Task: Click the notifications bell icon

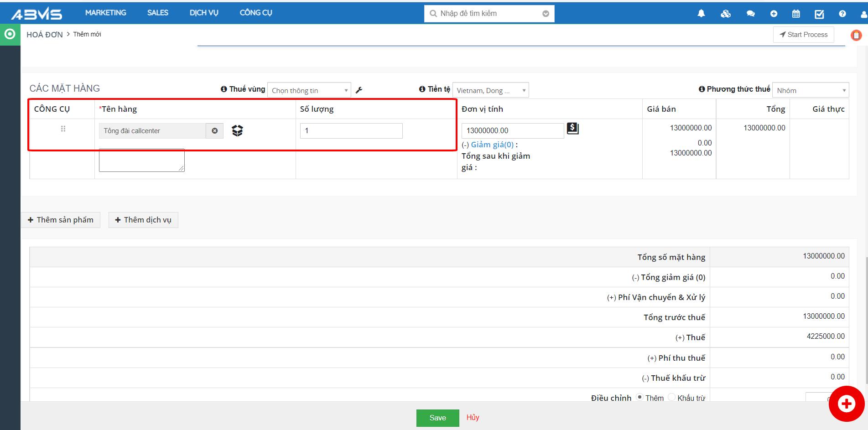Action: pos(701,14)
